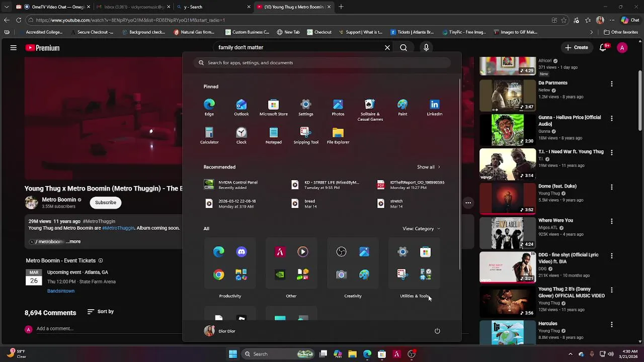Screen dimensions: 644x362
Task: Open YouTube hamburger guide menu
Action: (14, 48)
